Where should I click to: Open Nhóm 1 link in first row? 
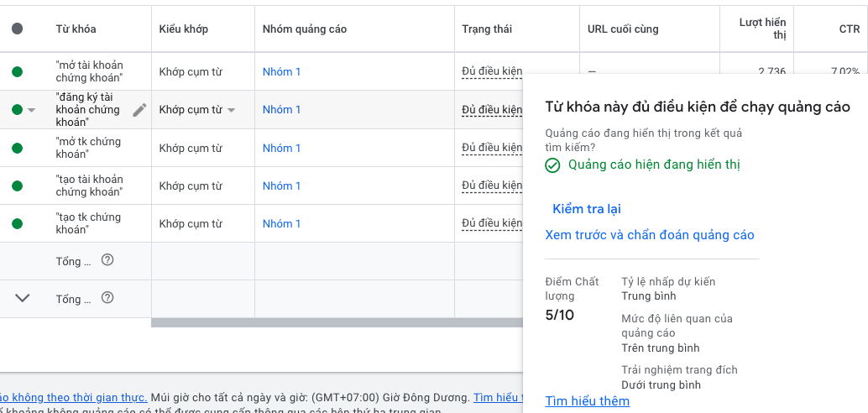[281, 72]
